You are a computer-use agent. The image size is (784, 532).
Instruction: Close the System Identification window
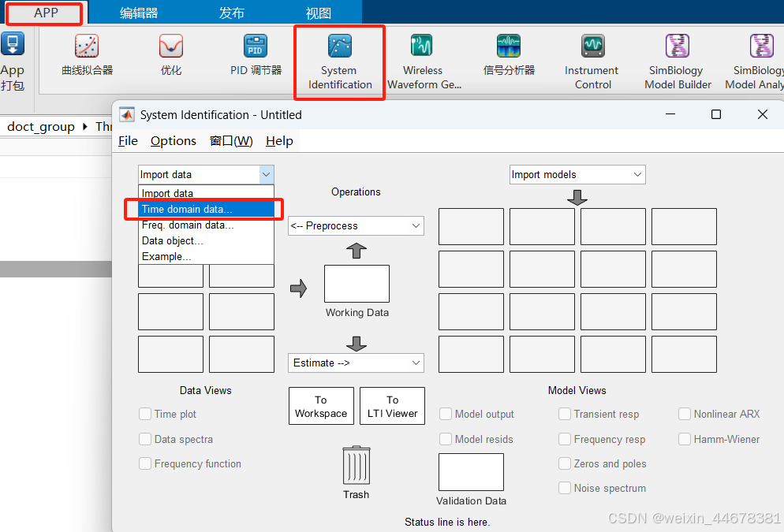pos(763,114)
